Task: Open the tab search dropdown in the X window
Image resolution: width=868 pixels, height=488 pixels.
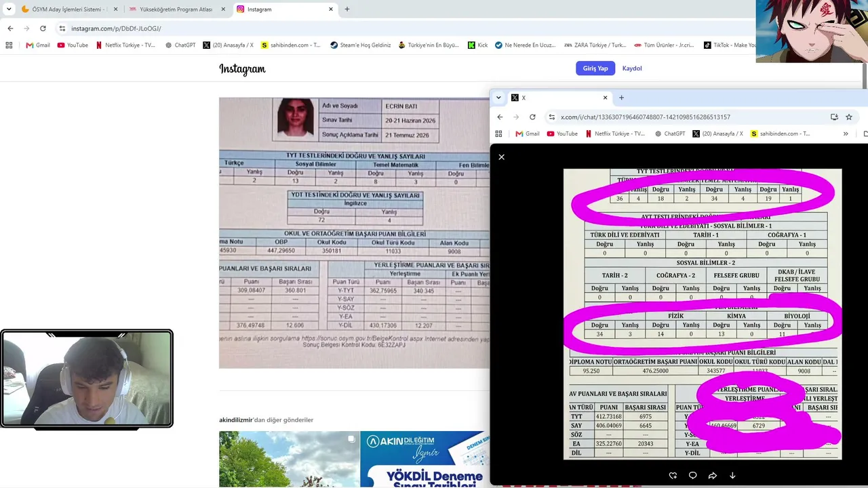Action: 498,98
